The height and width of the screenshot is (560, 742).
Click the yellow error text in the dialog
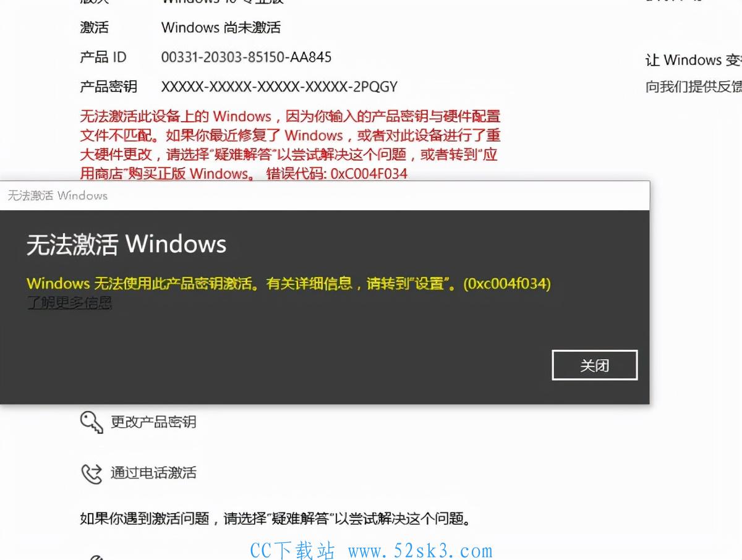coord(289,284)
